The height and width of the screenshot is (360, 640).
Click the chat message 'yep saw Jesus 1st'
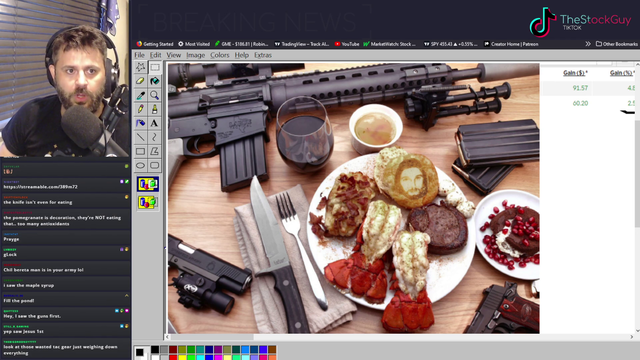click(x=24, y=331)
